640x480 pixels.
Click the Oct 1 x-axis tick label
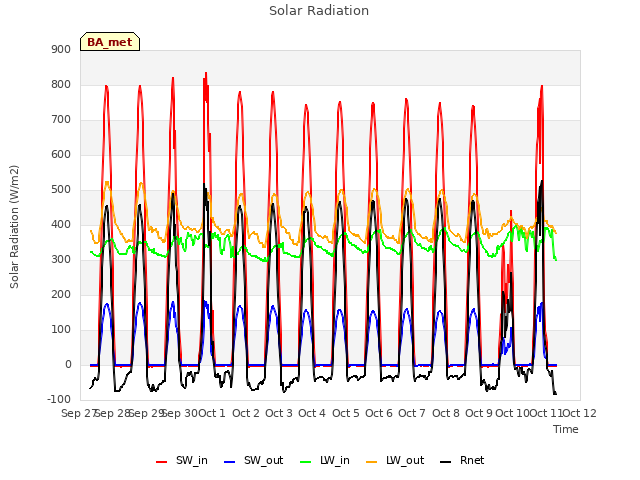[x=212, y=413]
